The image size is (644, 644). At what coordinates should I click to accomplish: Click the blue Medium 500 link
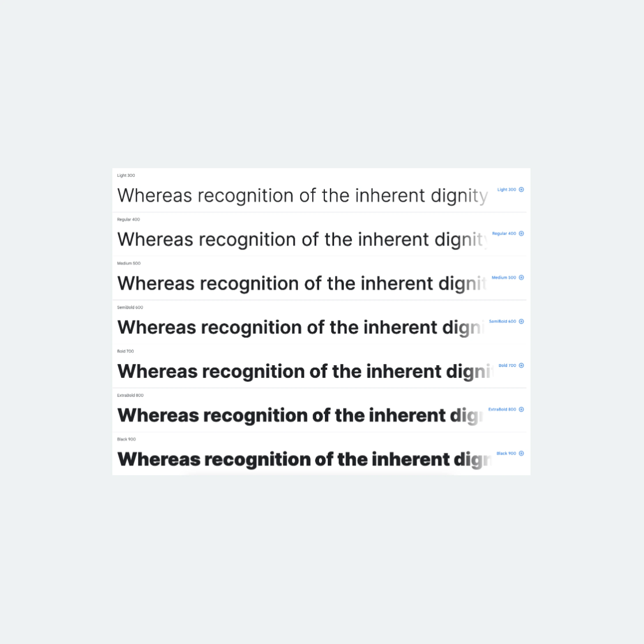[x=503, y=278]
